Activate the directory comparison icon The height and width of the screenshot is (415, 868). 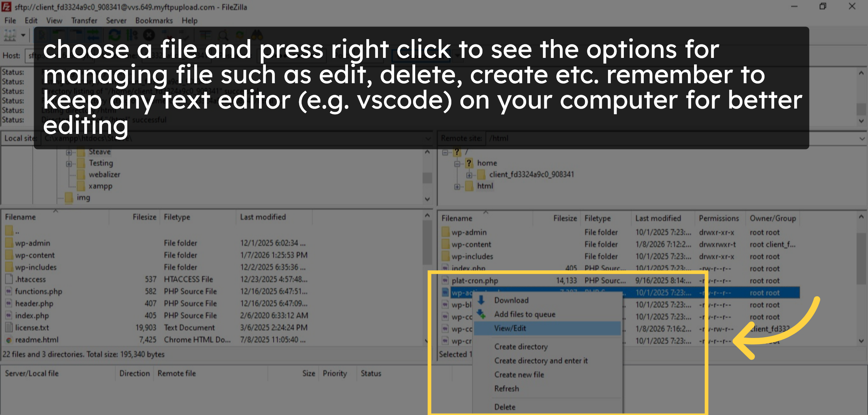point(206,35)
